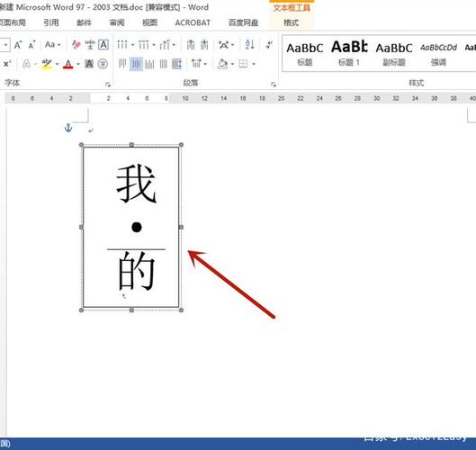Enable distributed alignment
Screen dimensions: 476x450
pos(176,64)
